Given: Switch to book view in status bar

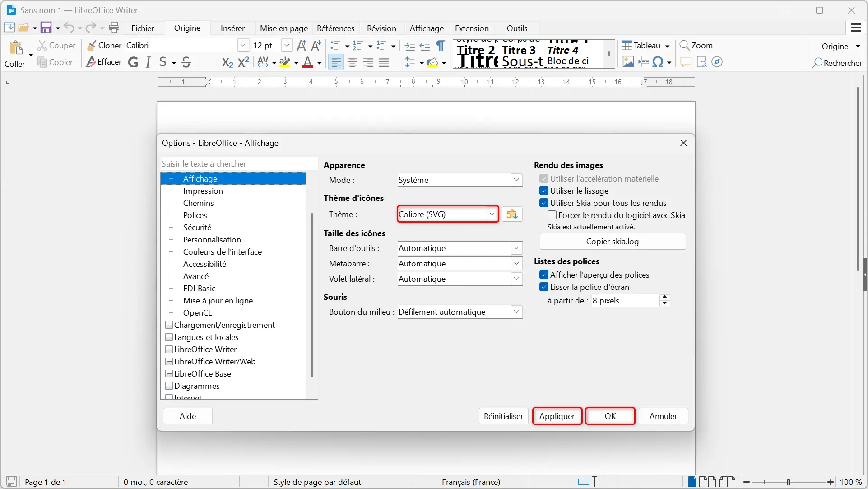Looking at the screenshot, I should tap(727, 482).
